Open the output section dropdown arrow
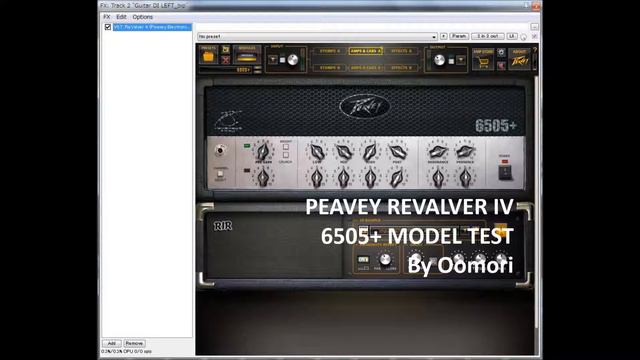The width and height of the screenshot is (640, 360). point(461,60)
